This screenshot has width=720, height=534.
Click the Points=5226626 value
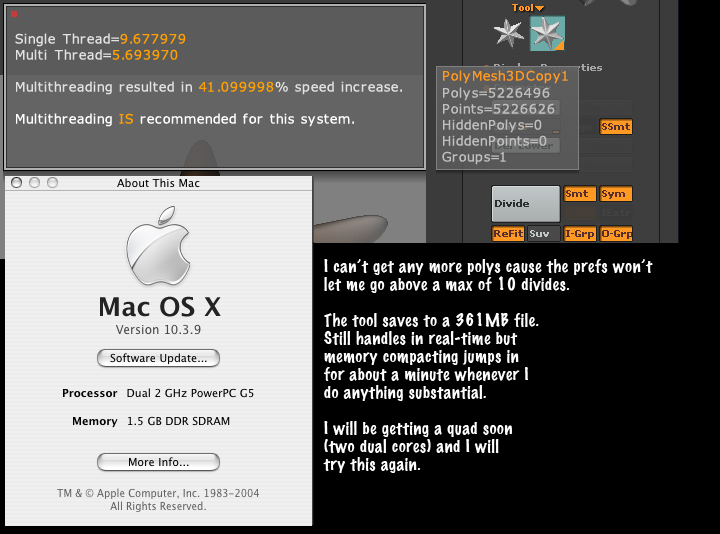coord(498,109)
